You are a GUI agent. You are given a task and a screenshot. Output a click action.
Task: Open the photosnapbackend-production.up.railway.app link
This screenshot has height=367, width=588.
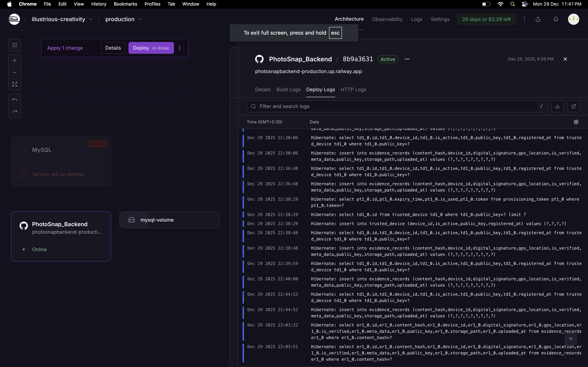(x=308, y=71)
